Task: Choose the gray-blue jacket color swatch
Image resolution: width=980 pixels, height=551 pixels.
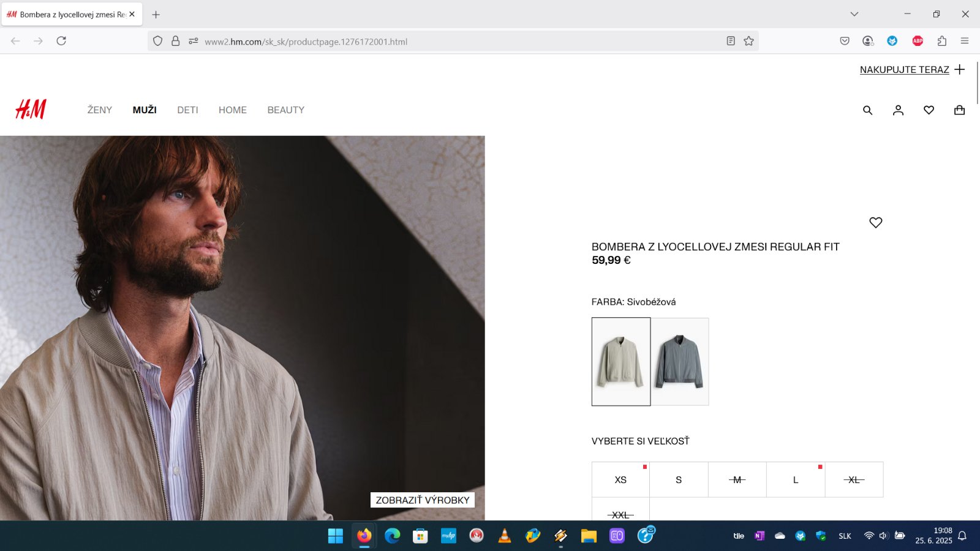Action: point(679,362)
